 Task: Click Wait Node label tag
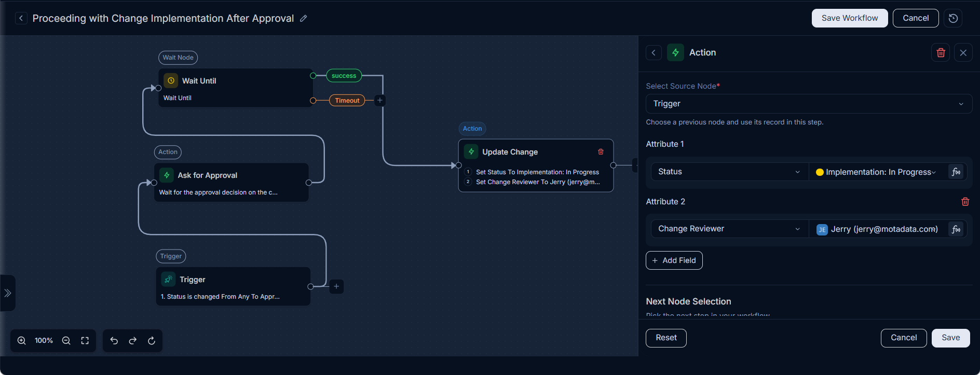178,58
